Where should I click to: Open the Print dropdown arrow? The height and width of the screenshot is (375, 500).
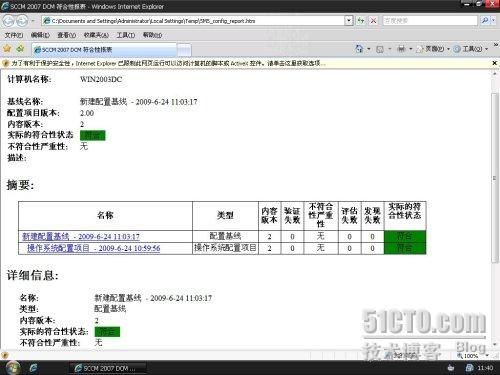411,49
